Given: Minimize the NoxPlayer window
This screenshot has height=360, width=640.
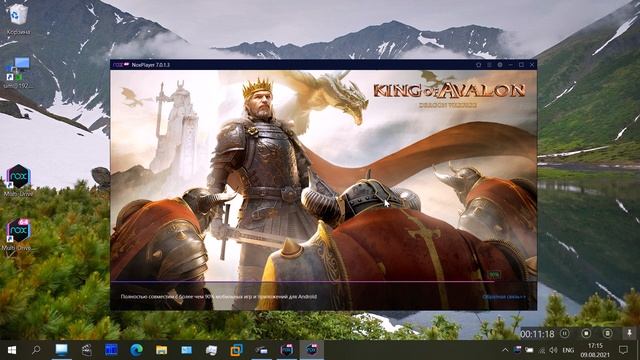Looking at the screenshot, I should [510, 65].
